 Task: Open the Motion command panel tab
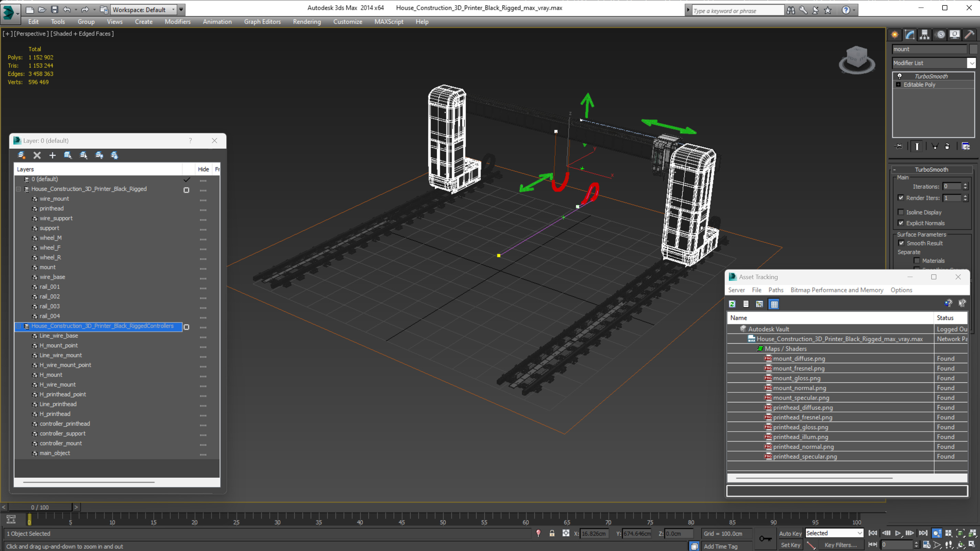tap(940, 35)
